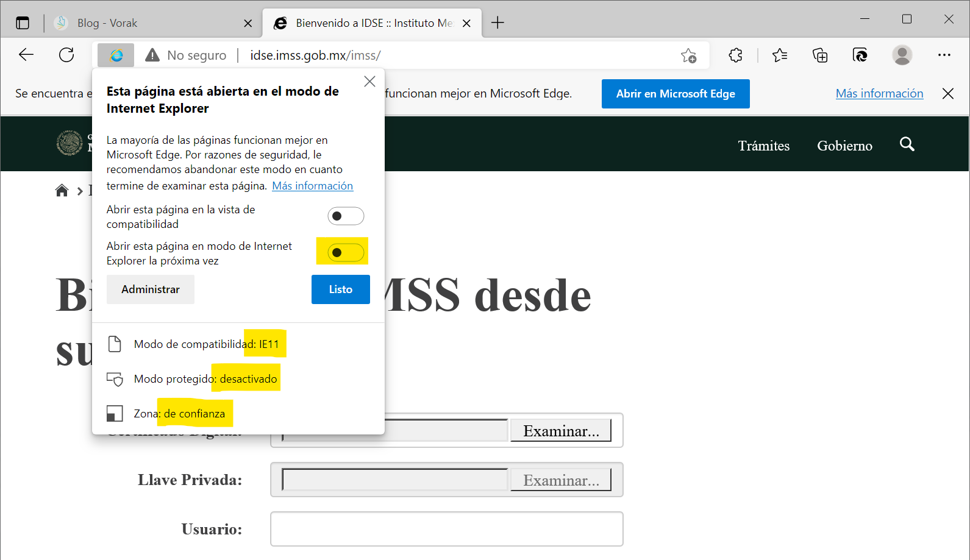The image size is (970, 560).
Task: Click Abrir en Microsoft Edge button
Action: [676, 94]
